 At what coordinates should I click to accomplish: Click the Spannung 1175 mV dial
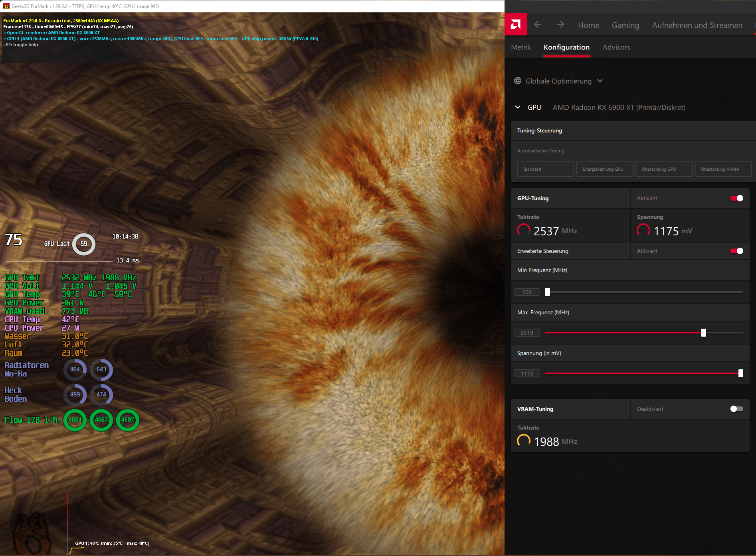643,230
